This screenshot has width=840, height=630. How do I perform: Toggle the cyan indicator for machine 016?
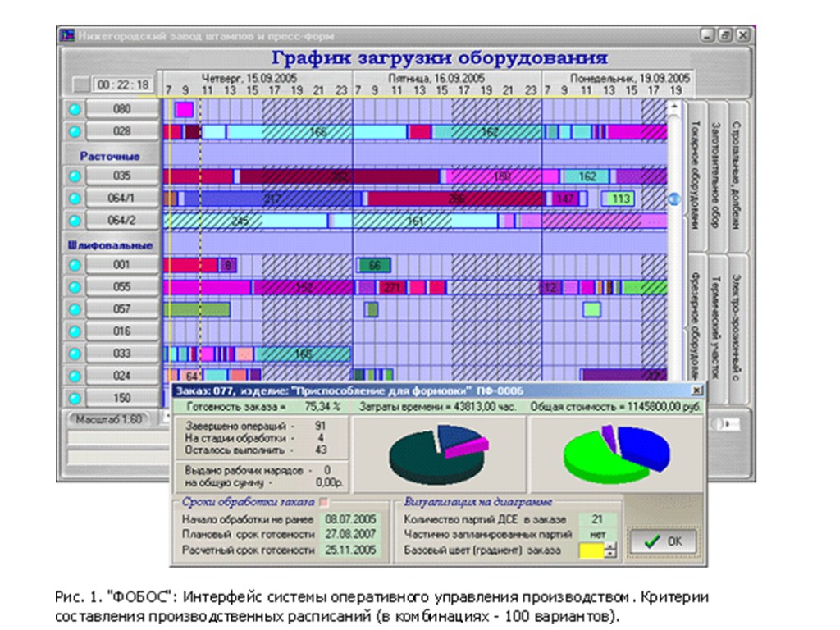tap(75, 331)
